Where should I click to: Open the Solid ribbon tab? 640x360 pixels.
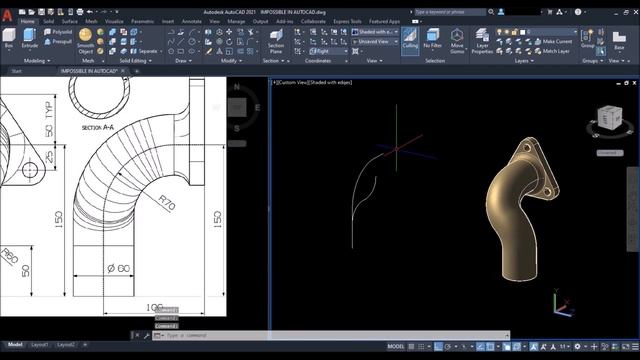click(x=49, y=21)
